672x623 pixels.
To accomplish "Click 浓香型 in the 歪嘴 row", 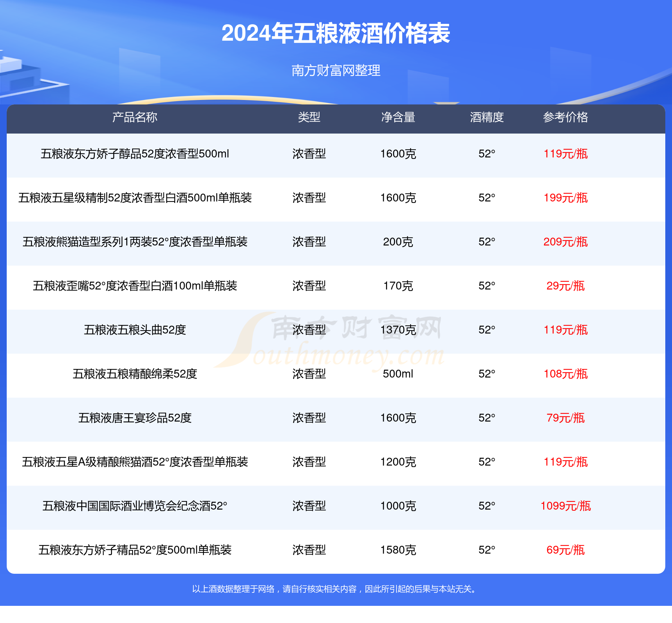I will [x=309, y=286].
